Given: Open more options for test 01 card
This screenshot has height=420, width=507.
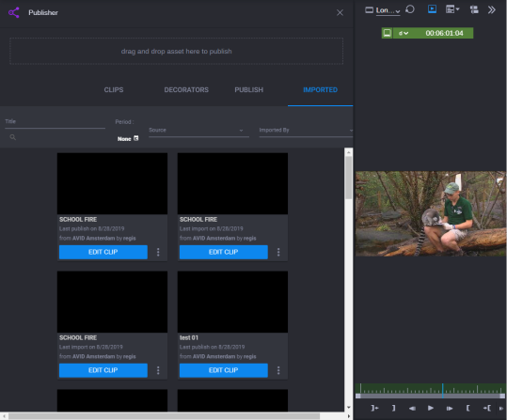Looking at the screenshot, I should pyautogui.click(x=278, y=370).
